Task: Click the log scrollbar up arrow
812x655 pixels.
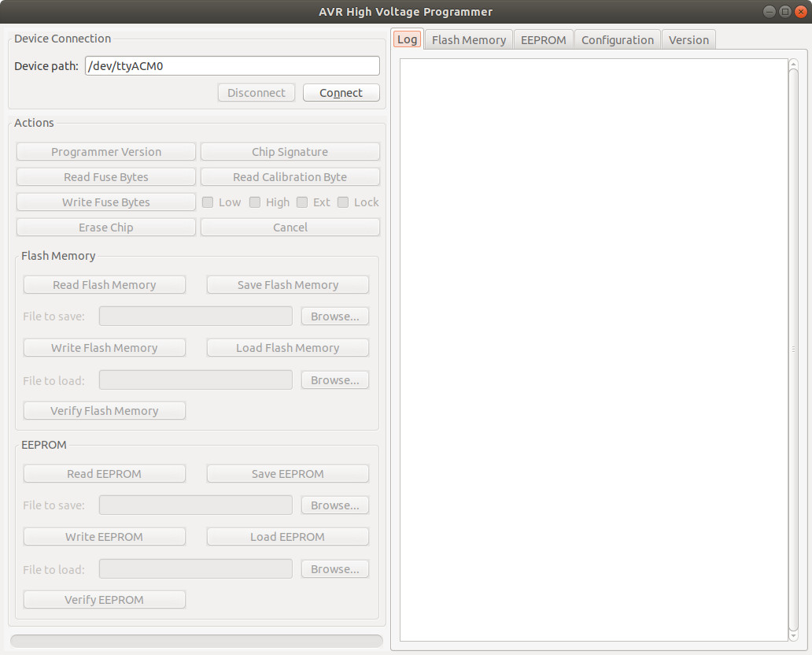Action: click(793, 64)
